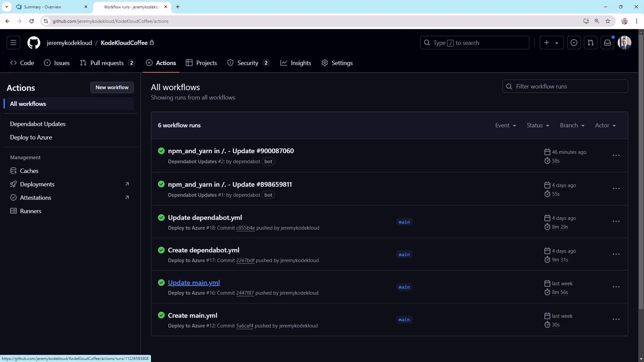Open the hamburger navigation menu
This screenshot has height=362, width=644.
click(13, 43)
